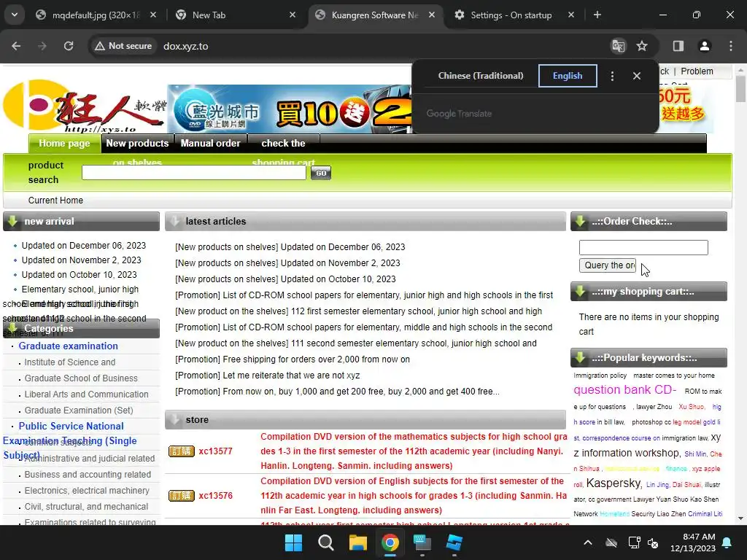Close the mqdefault.jpg tab
The height and width of the screenshot is (560, 747).
[x=153, y=15]
